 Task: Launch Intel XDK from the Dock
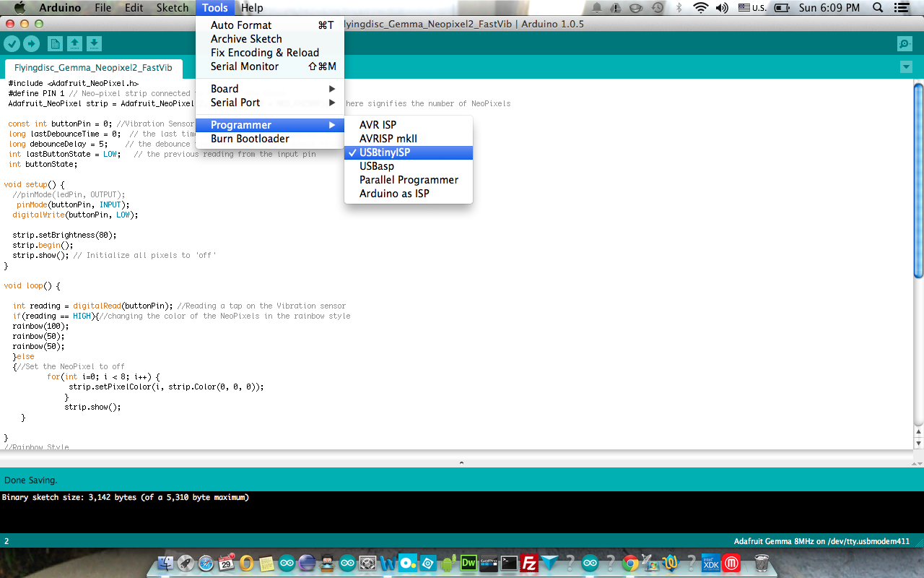point(711,563)
